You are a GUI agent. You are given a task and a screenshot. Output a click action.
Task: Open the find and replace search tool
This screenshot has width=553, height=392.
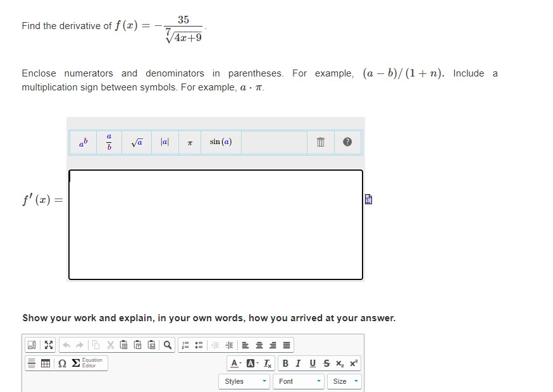[x=167, y=345]
